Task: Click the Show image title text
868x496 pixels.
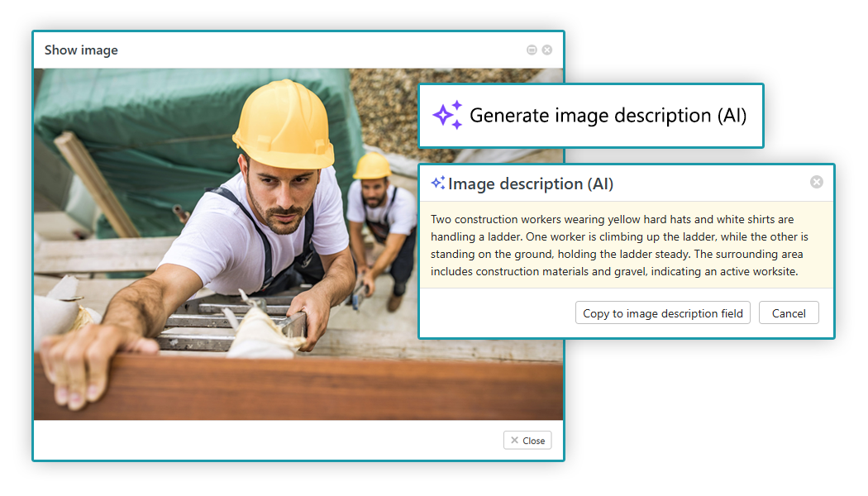Action: (81, 50)
